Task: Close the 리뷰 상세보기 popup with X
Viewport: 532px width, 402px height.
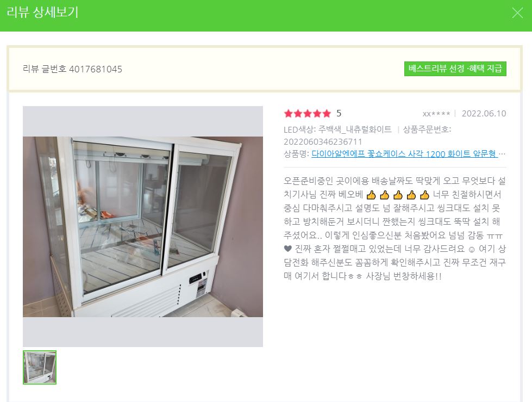Action: click(517, 13)
